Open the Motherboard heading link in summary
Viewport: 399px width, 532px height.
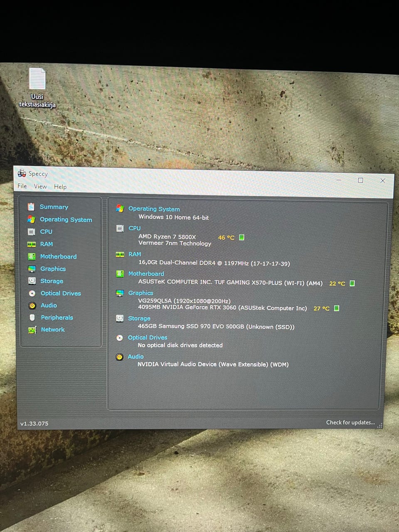point(146,273)
